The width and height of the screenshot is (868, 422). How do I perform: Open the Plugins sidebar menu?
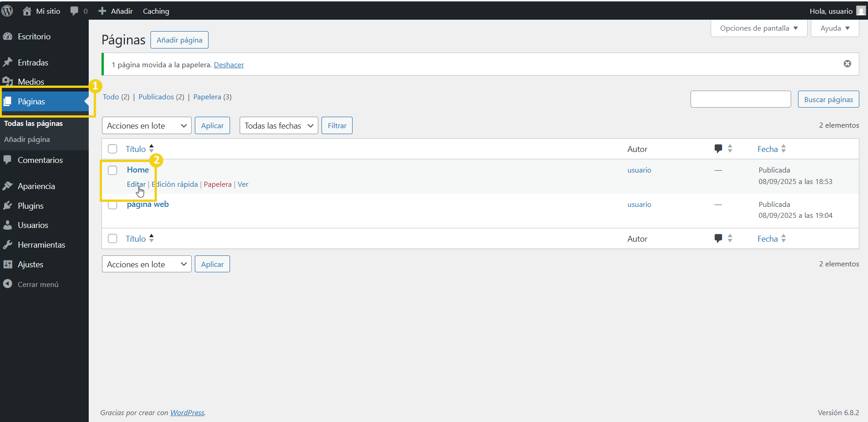pos(31,206)
